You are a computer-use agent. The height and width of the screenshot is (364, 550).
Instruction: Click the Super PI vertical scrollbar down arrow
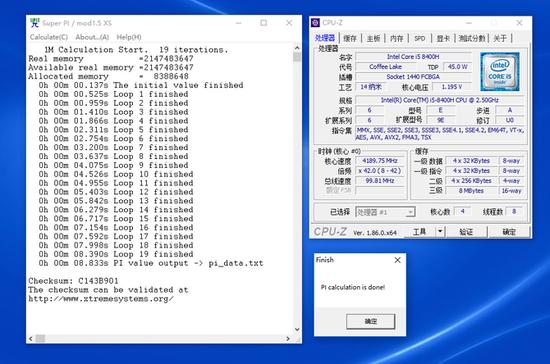click(x=297, y=330)
